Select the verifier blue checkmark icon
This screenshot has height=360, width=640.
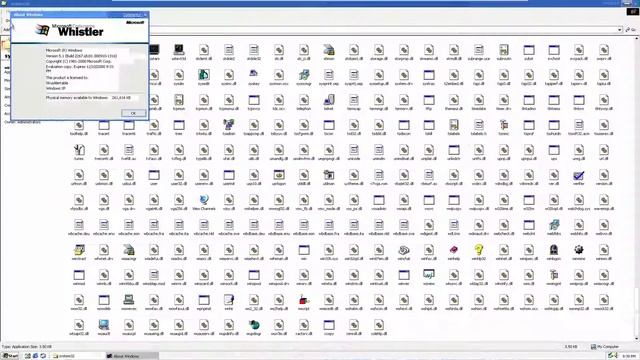(x=578, y=175)
